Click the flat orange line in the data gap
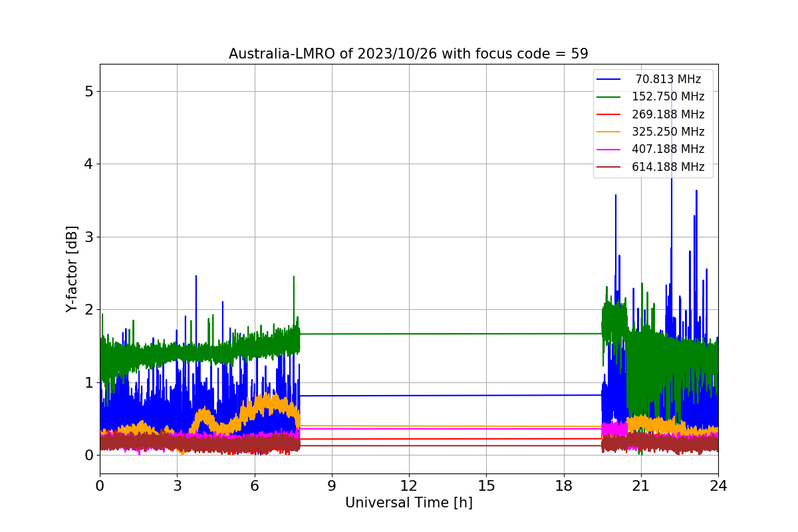The image size is (798, 532). pyautogui.click(x=451, y=426)
